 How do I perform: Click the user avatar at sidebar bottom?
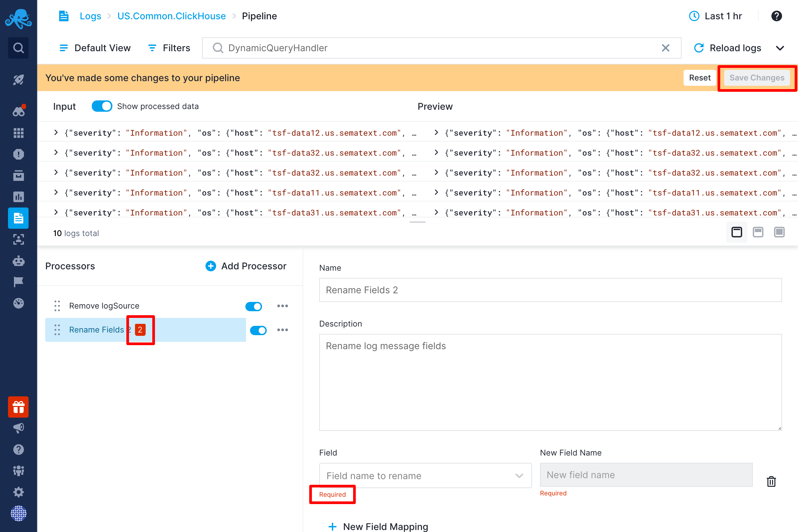(x=18, y=513)
